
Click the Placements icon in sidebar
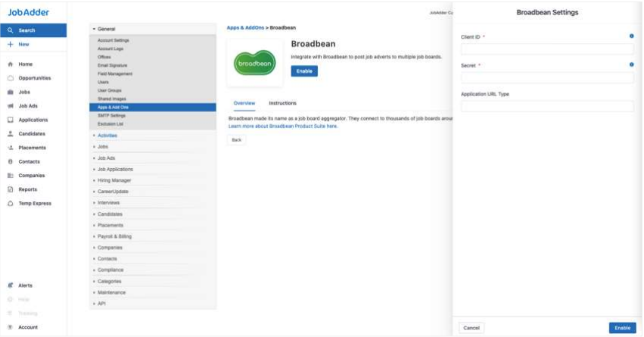[x=11, y=148]
